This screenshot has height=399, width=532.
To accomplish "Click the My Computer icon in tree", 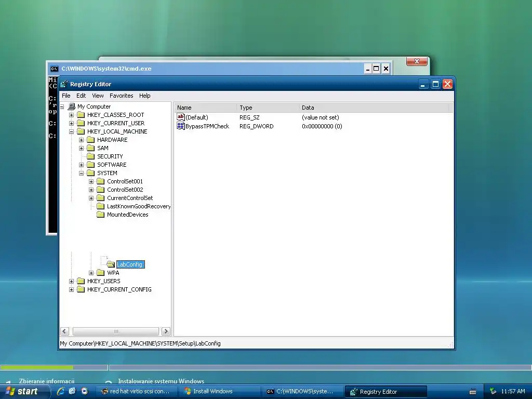I will [x=72, y=107].
